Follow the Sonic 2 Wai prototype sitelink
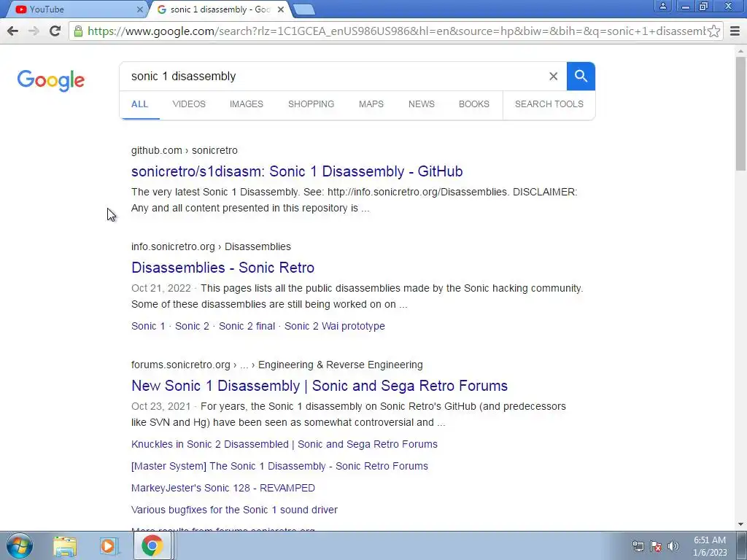Screen dimensions: 747x560 click(x=334, y=326)
